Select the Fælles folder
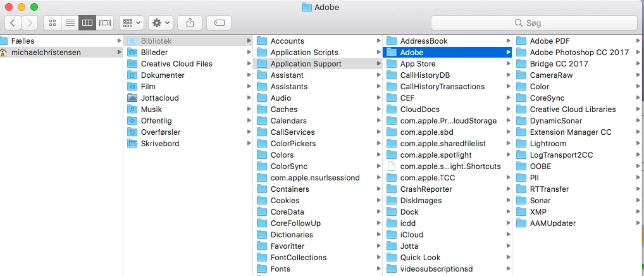Image resolution: width=644 pixels, height=276 pixels. (61, 41)
